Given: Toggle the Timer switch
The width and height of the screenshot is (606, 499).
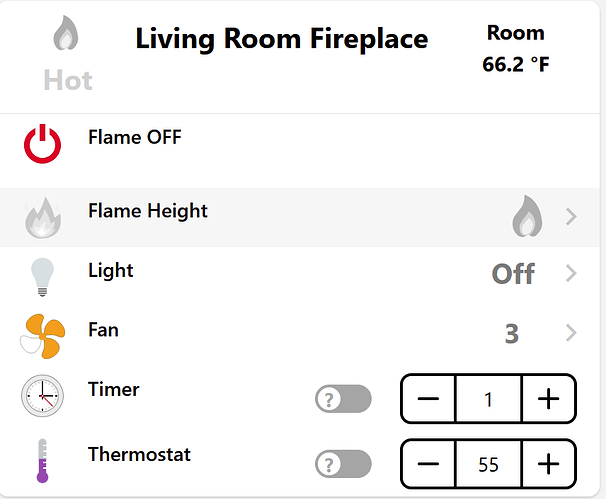Looking at the screenshot, I should point(343,399).
